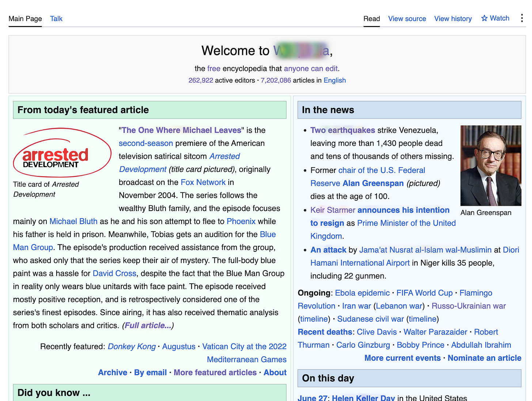Viewport: 532px width, 401px height.
Task: Click the 'By email' link
Action: (150, 372)
